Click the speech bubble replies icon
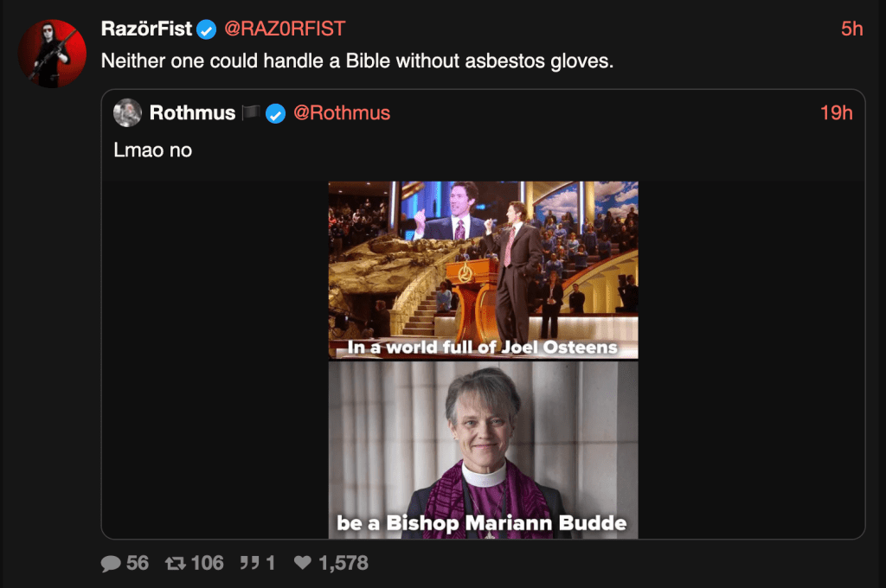Viewport: 886px width, 588px height. [111, 564]
